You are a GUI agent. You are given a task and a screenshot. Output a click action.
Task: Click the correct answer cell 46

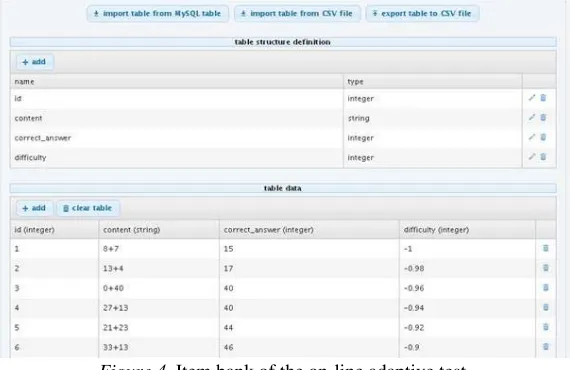coord(309,347)
